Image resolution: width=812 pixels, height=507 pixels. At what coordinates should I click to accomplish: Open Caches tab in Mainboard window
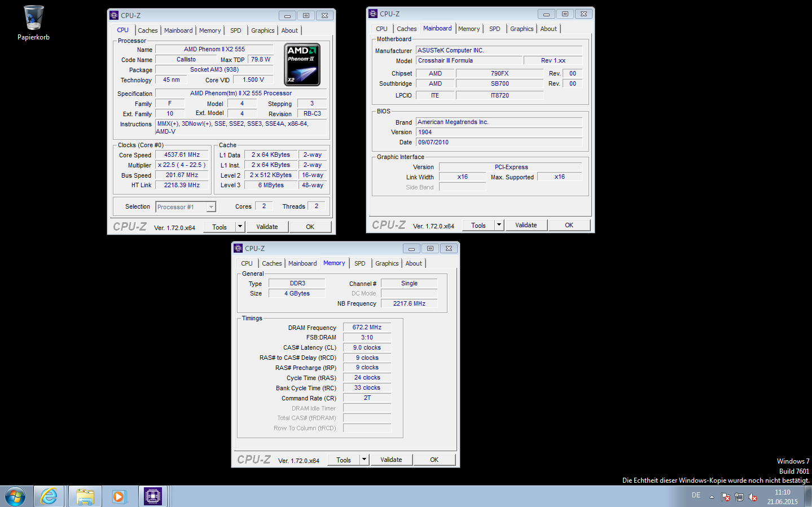(x=407, y=29)
